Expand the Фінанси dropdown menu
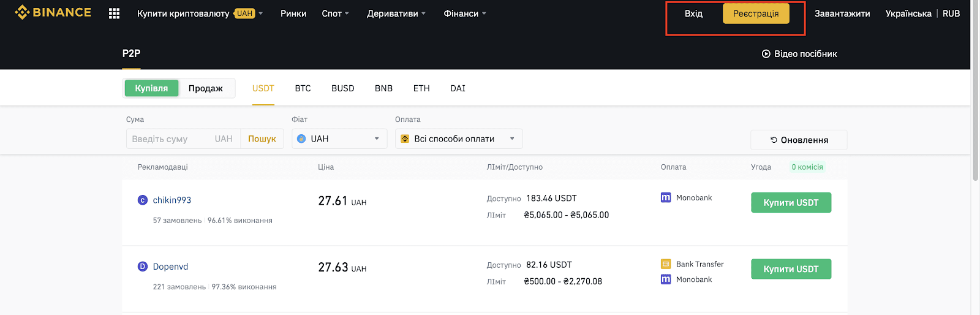 pyautogui.click(x=465, y=13)
